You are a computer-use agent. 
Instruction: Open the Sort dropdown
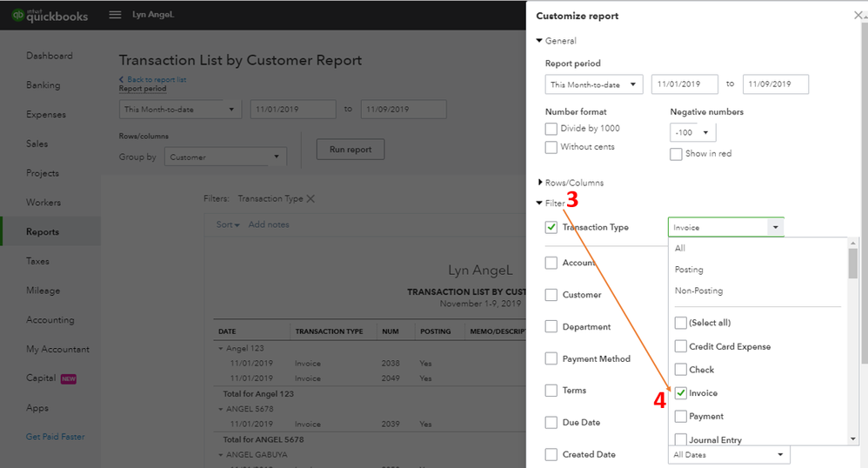point(228,224)
